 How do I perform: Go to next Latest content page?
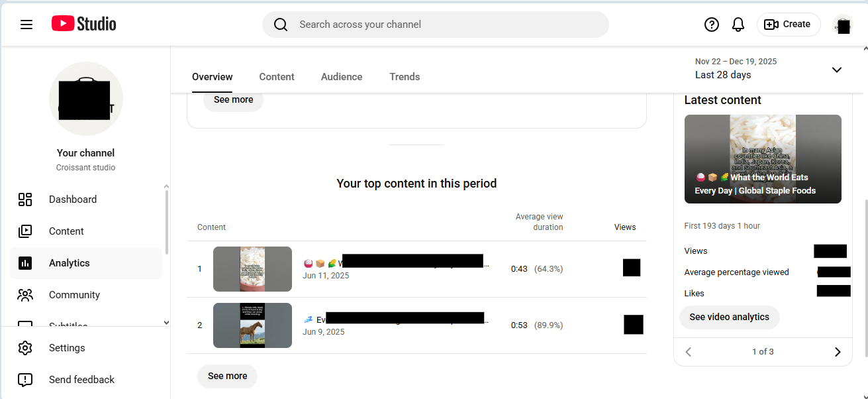coord(837,351)
